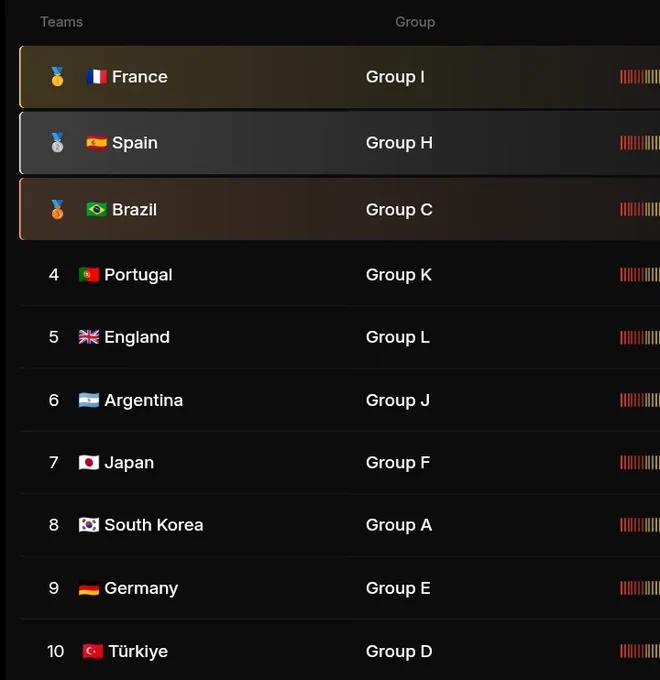Click the England Union Jack flag icon

tap(89, 337)
